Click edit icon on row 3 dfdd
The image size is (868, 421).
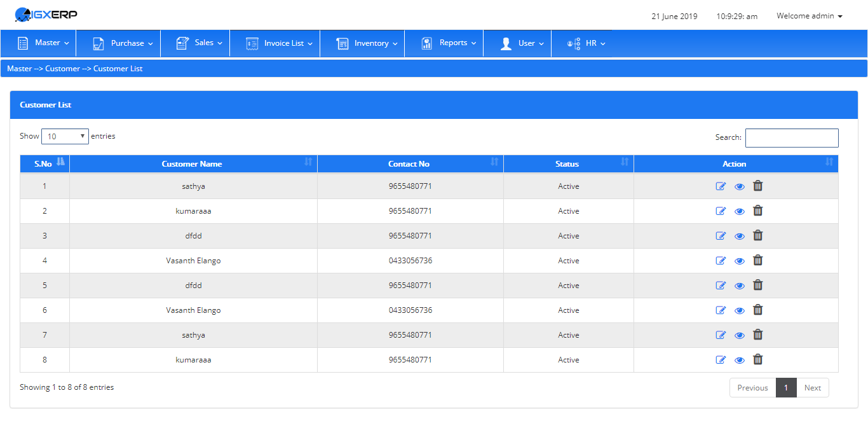pyautogui.click(x=721, y=236)
